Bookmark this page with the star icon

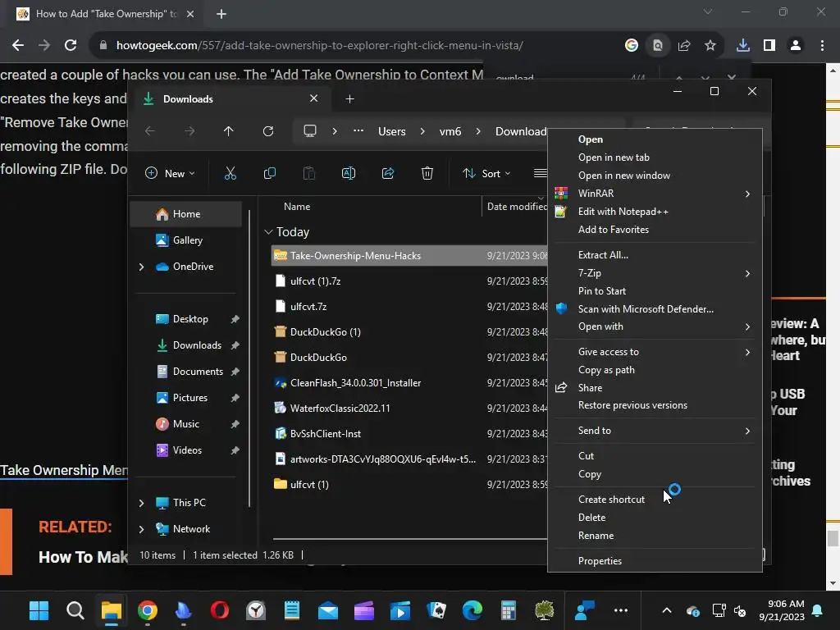[710, 46]
